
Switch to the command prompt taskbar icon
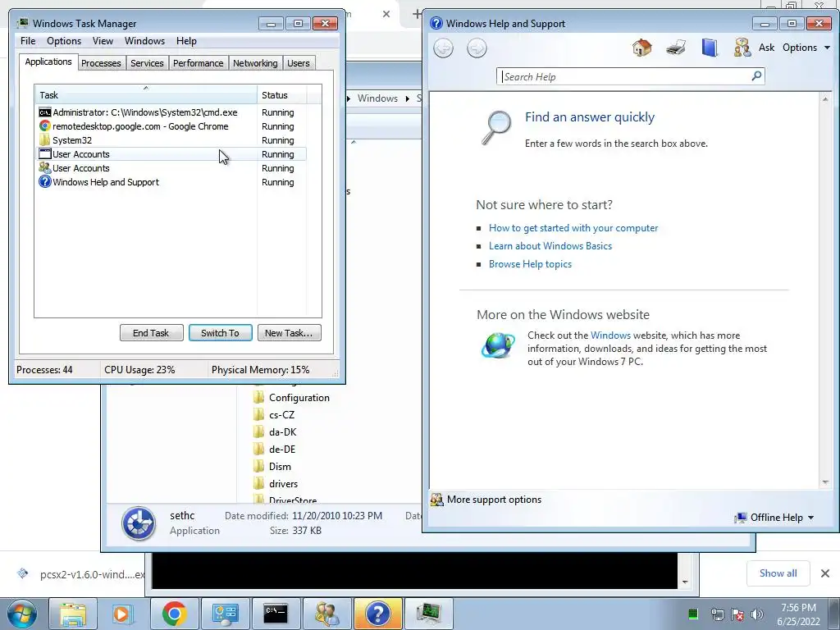pyautogui.click(x=276, y=614)
